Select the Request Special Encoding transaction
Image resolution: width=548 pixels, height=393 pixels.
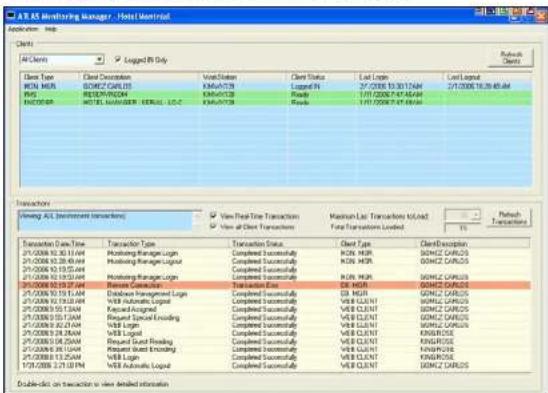click(275, 317)
